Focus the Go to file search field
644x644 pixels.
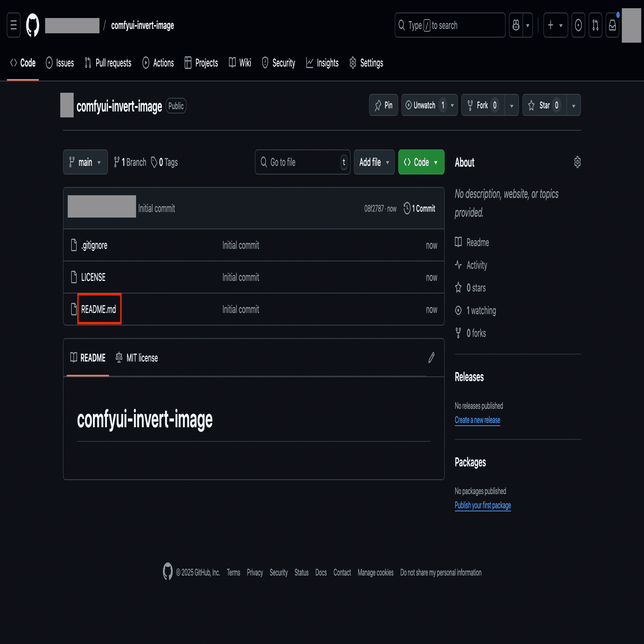click(x=302, y=162)
